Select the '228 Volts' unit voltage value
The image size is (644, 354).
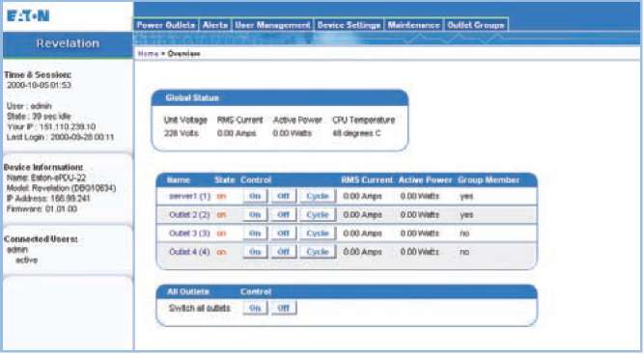point(182,133)
